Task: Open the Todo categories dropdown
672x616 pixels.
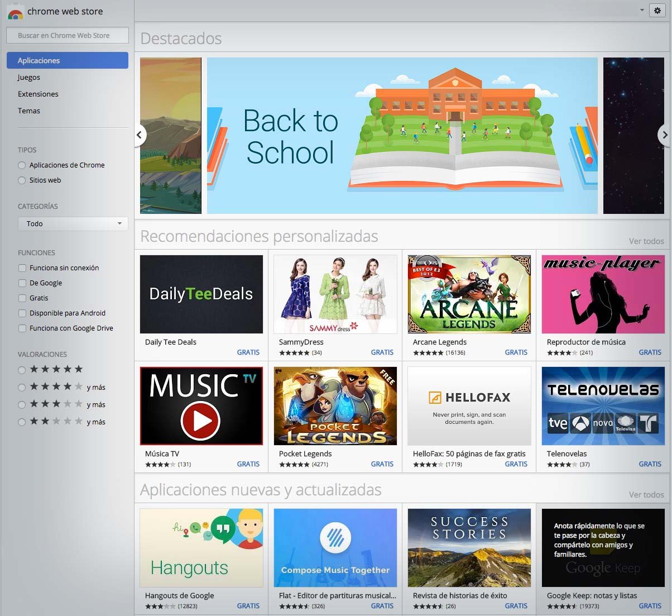Action: point(73,223)
